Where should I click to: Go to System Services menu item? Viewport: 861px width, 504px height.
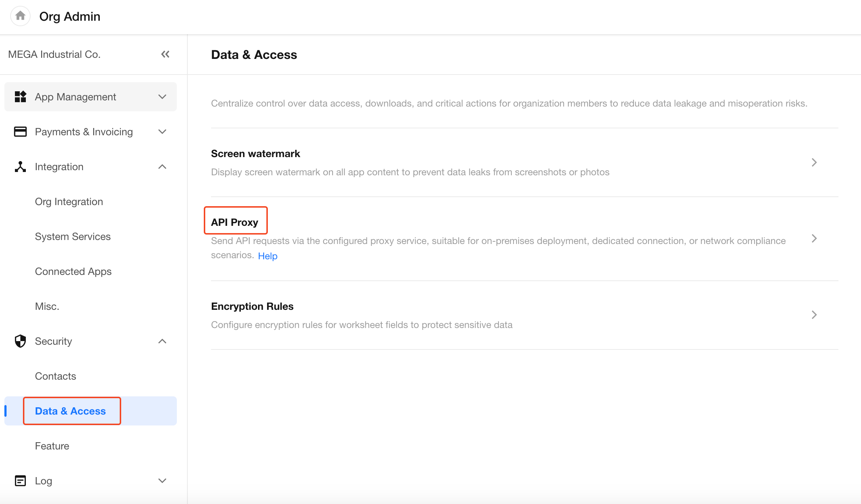click(73, 236)
